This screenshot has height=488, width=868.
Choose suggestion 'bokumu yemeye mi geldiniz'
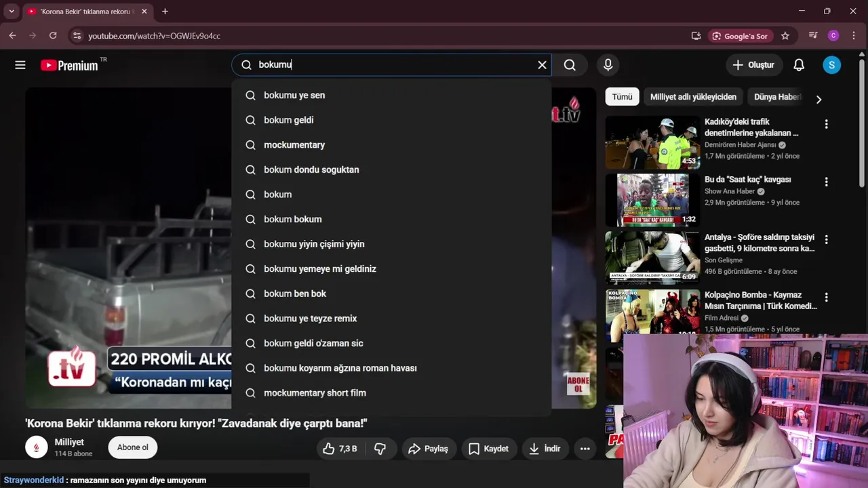pyautogui.click(x=391, y=269)
